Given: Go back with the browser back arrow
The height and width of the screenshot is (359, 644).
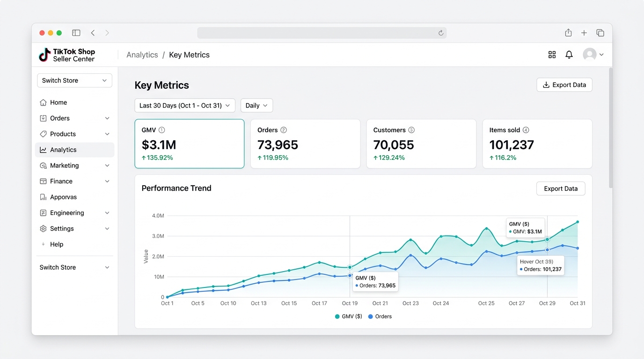Looking at the screenshot, I should click(x=93, y=33).
